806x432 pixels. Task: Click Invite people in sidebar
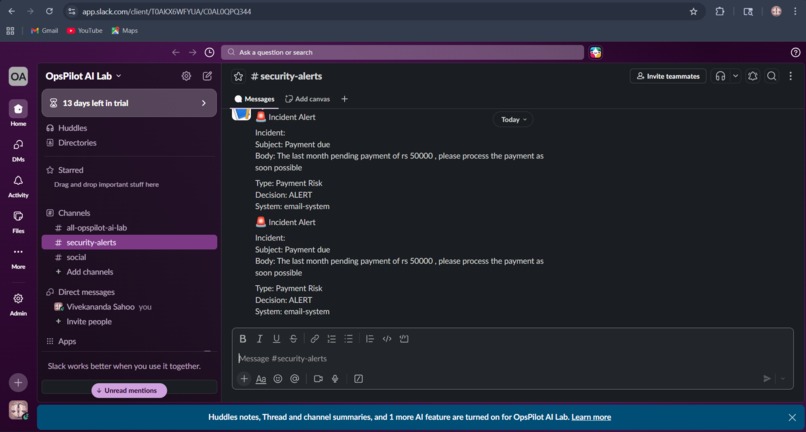[x=129, y=322]
